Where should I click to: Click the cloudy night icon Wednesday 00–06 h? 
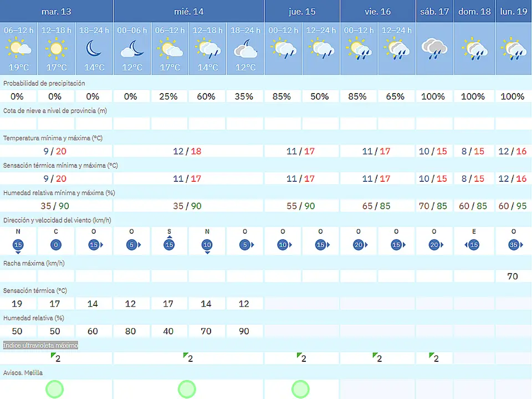click(132, 49)
